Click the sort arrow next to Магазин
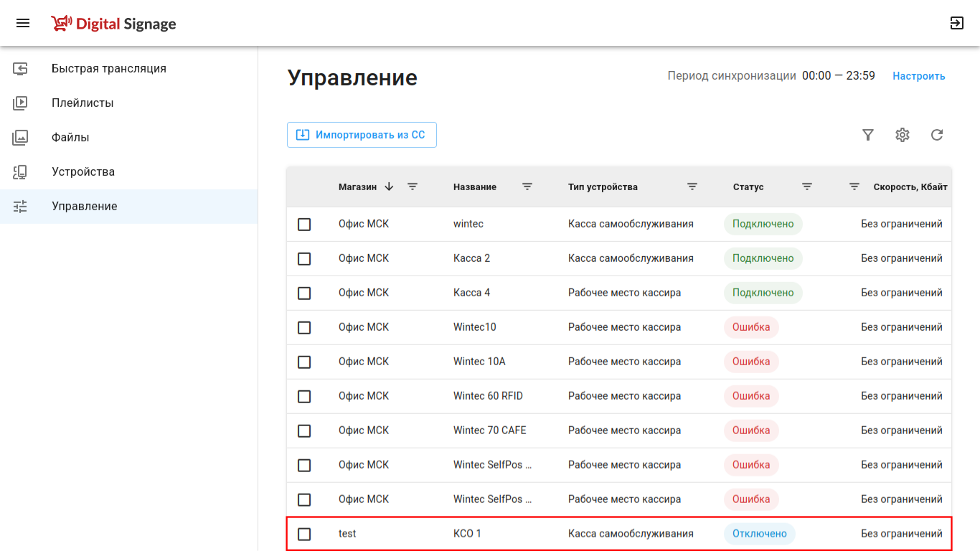The height and width of the screenshot is (551, 980). pos(389,187)
